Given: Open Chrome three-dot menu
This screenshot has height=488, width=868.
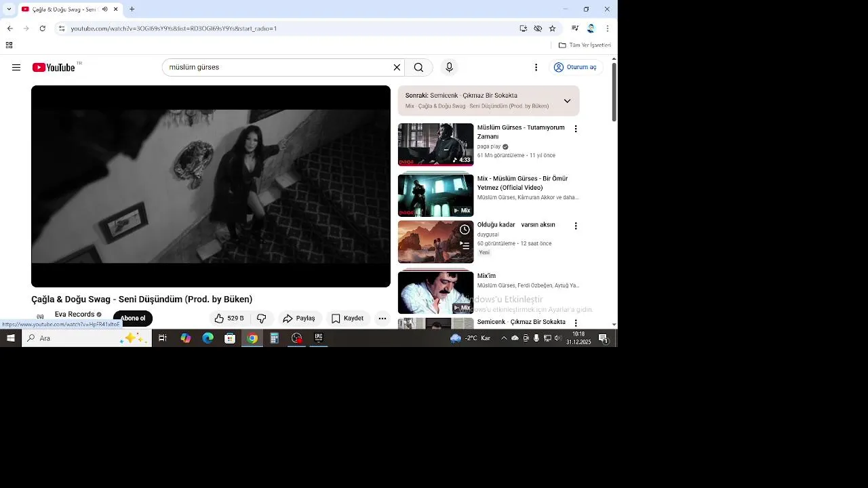Looking at the screenshot, I should 607,28.
